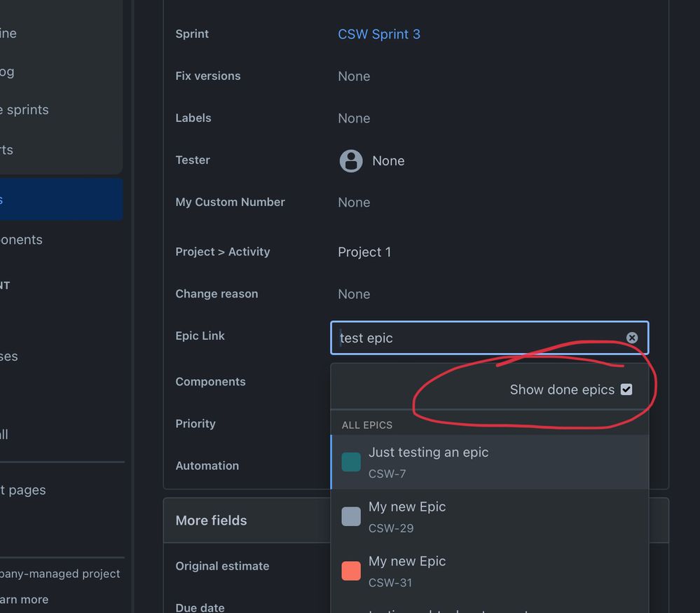The width and height of the screenshot is (700, 613).
Task: Click the 'arn more' link in sidebar
Action: click(x=24, y=600)
